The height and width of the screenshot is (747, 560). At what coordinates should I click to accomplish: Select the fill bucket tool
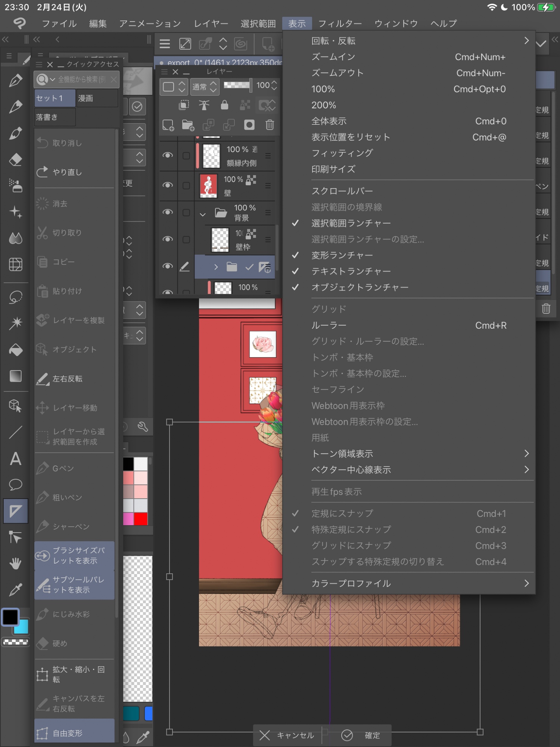[x=15, y=350]
